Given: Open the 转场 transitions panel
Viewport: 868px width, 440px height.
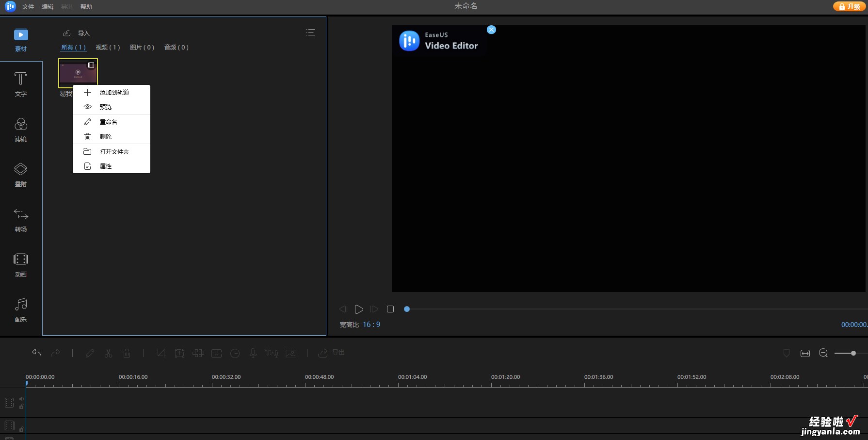Looking at the screenshot, I should pos(21,220).
